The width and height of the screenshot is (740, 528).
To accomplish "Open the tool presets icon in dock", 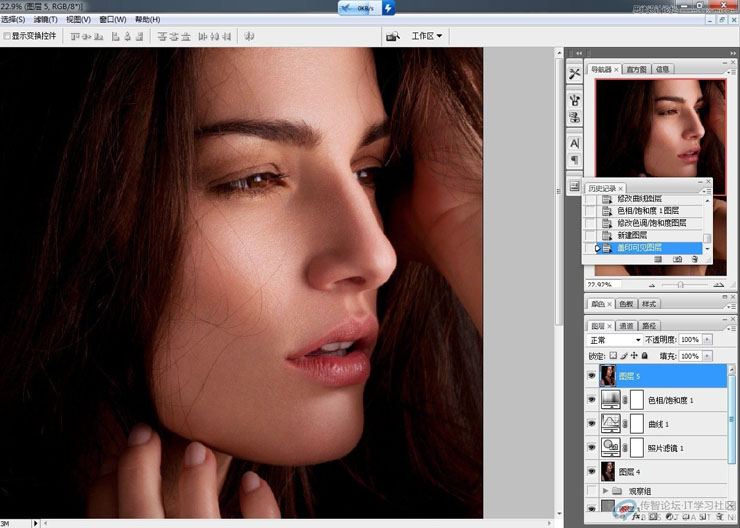I will tap(575, 73).
